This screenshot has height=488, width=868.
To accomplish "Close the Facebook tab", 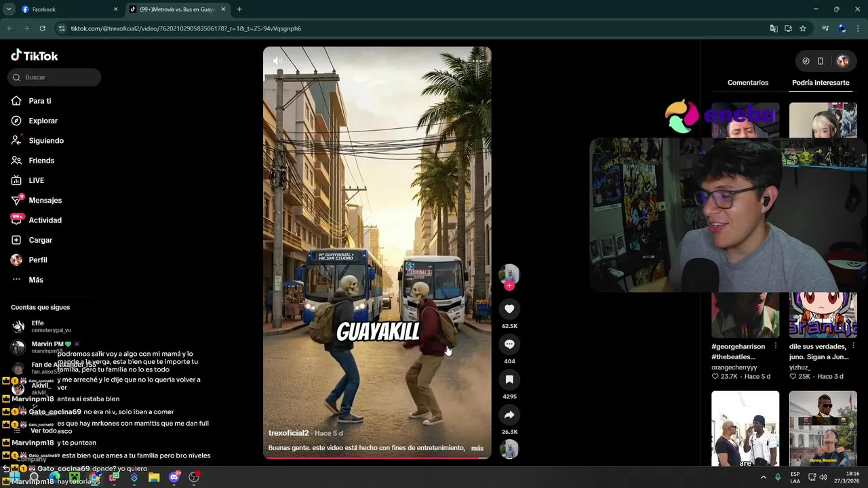I will [115, 9].
